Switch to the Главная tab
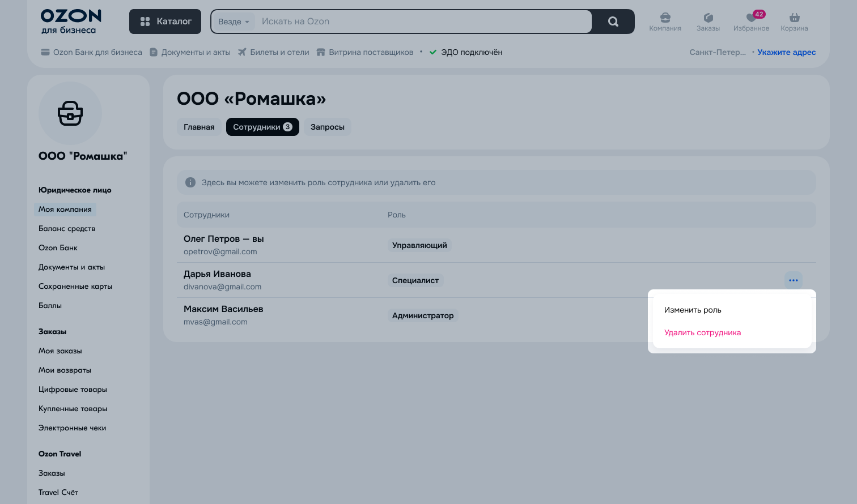 click(x=199, y=127)
